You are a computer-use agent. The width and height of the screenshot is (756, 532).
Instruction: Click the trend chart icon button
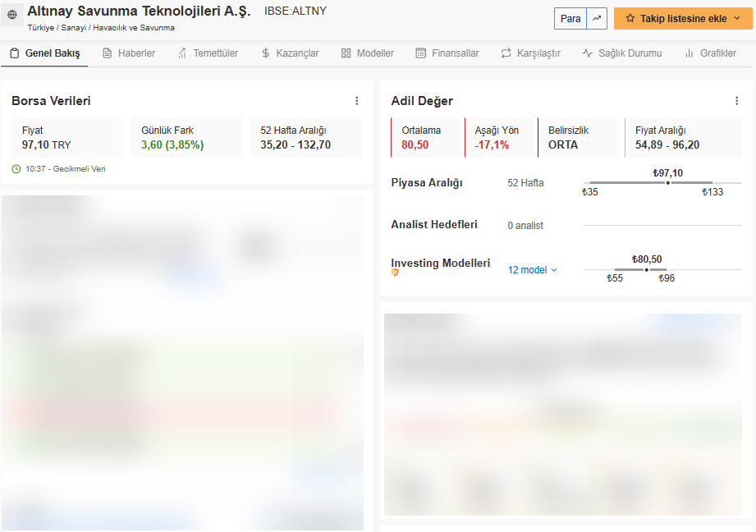(x=597, y=18)
